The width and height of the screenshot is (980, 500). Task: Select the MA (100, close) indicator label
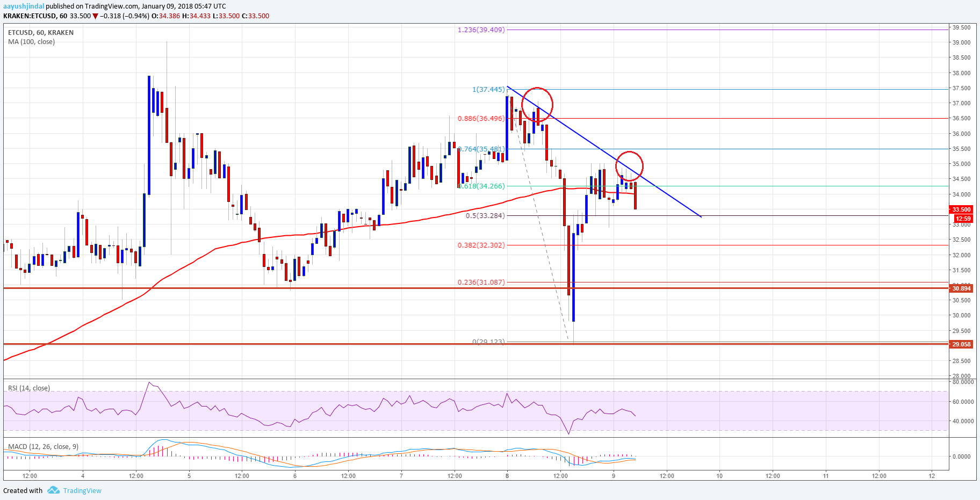click(x=31, y=42)
